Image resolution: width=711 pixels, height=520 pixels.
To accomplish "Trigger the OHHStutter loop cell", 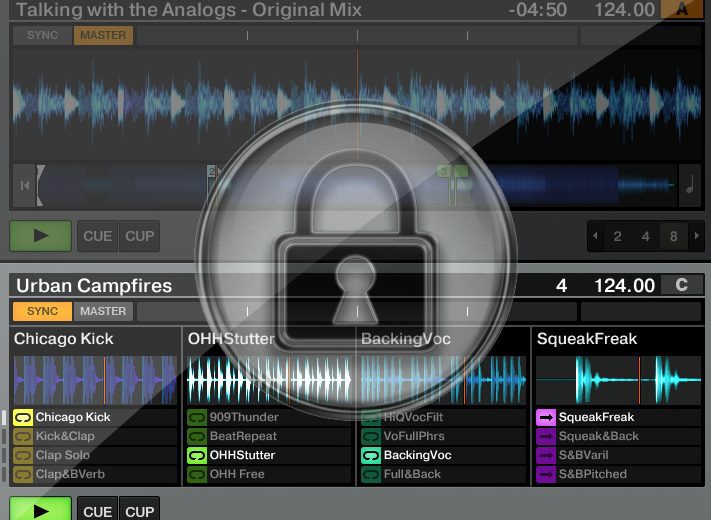I will pyautogui.click(x=269, y=455).
